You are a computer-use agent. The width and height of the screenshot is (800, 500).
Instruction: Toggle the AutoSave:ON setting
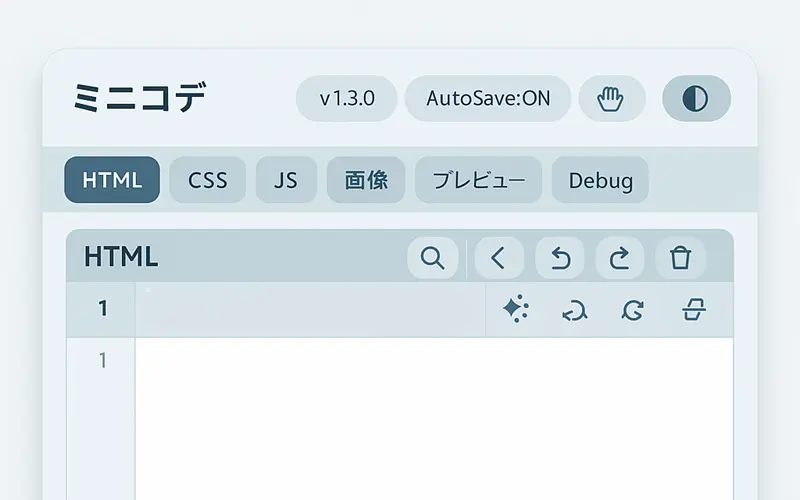point(487,99)
